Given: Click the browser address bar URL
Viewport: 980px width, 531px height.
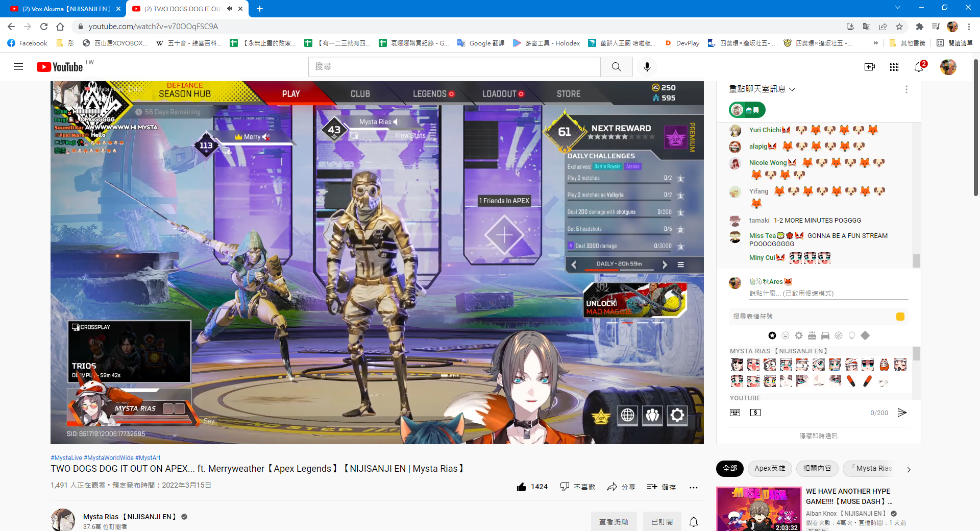Looking at the screenshot, I should click(153, 27).
